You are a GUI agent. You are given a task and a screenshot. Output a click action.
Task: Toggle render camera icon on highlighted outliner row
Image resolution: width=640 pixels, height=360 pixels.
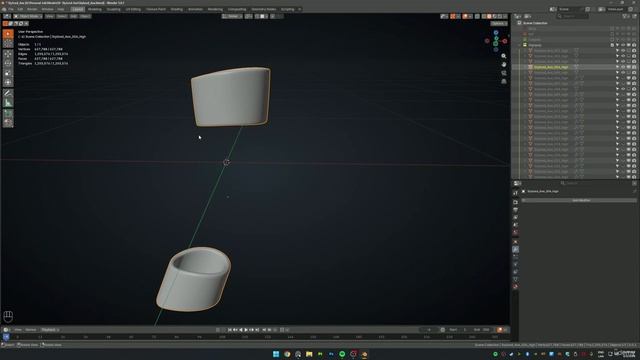click(x=634, y=67)
